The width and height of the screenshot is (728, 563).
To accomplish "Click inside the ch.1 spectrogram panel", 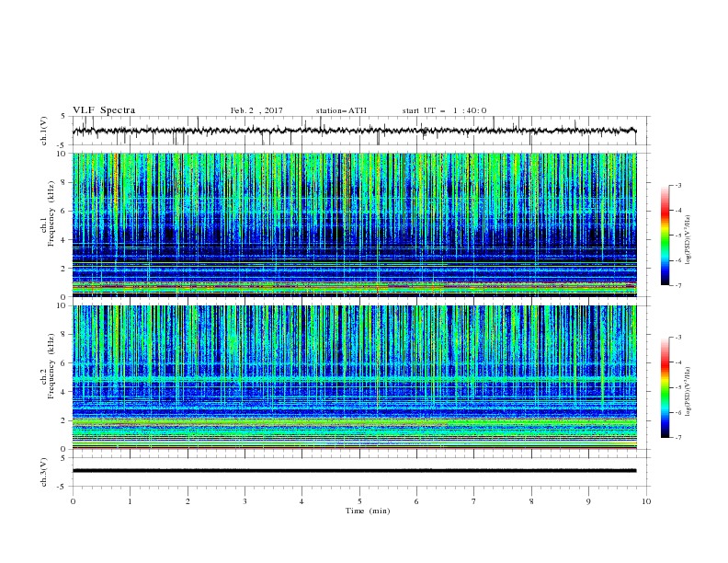I will click(354, 224).
